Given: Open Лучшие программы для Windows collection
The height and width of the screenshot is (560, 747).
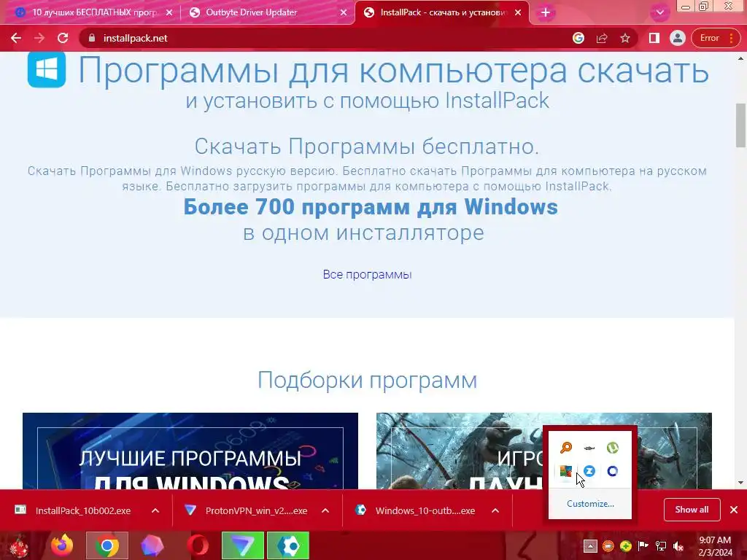Looking at the screenshot, I should [190, 451].
